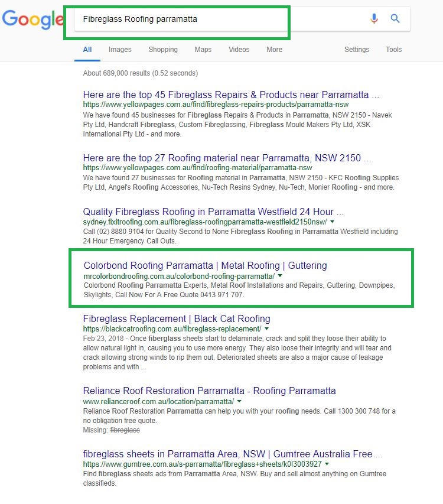443x504 pixels.
Task: Open Quality Fibreglass Roofing in Parramatta Westfield result
Action: pyautogui.click(x=213, y=212)
